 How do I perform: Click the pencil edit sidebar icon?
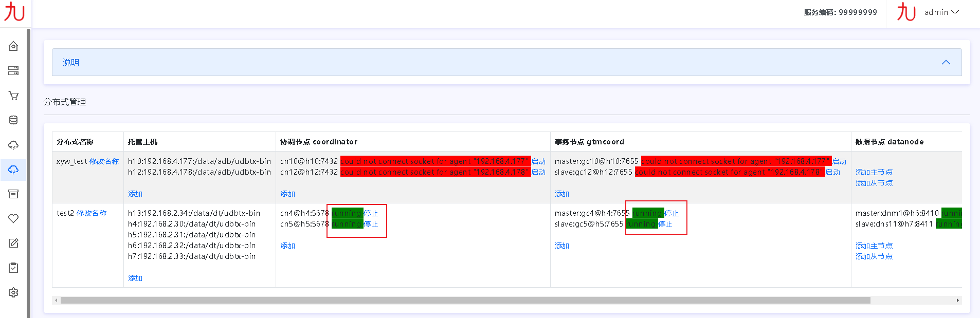13,243
